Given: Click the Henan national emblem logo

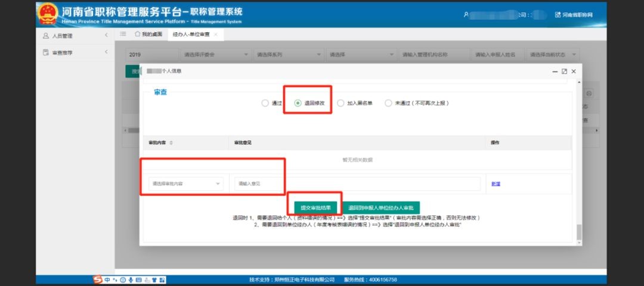Looking at the screenshot, I should [48, 14].
